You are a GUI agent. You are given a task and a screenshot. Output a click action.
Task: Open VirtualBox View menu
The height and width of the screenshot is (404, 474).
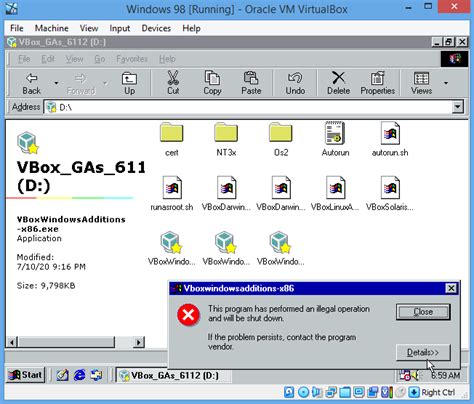(89, 28)
